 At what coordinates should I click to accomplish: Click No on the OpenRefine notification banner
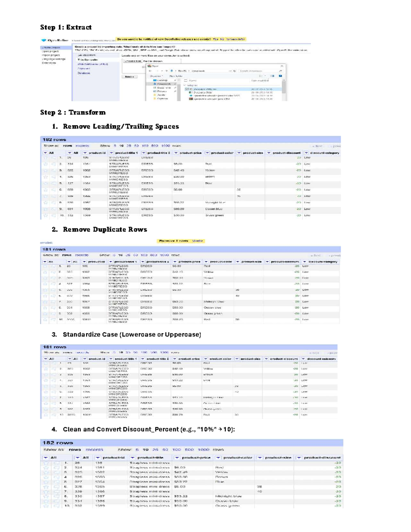click(222, 39)
